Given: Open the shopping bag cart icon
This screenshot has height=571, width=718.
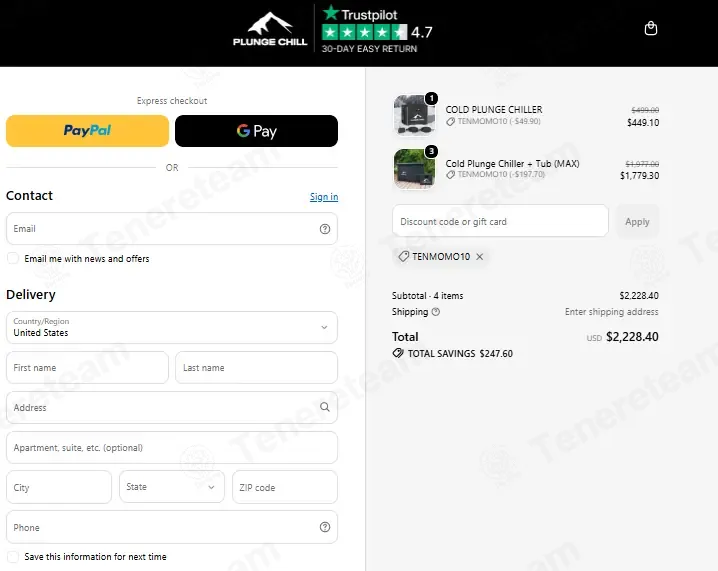Looking at the screenshot, I should (x=651, y=29).
